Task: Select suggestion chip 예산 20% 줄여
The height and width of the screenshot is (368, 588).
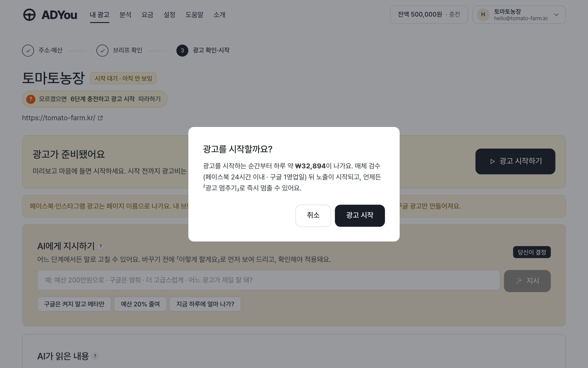Action: click(x=140, y=304)
